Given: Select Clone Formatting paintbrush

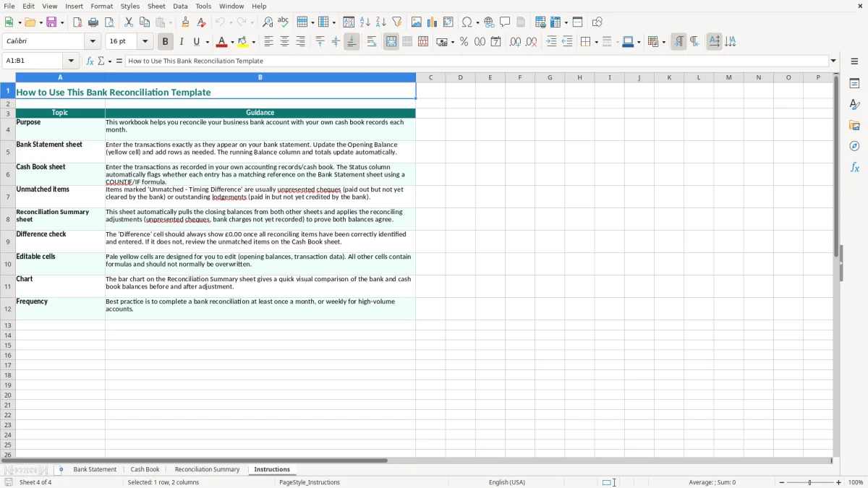Looking at the screenshot, I should click(185, 22).
